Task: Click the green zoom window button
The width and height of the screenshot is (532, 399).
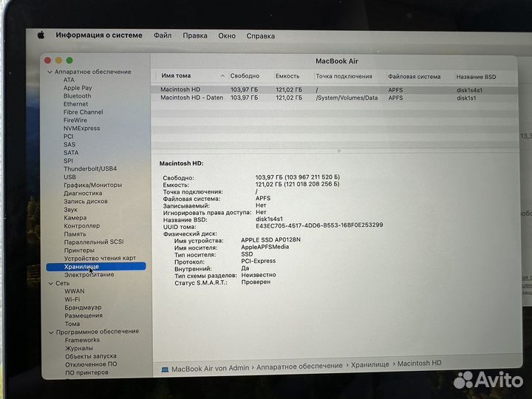Action: [x=69, y=61]
